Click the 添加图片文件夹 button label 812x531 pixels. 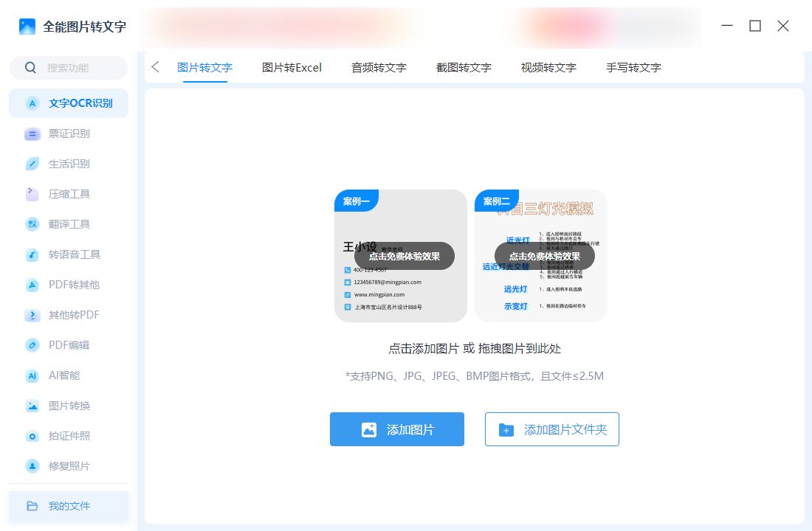(565, 430)
